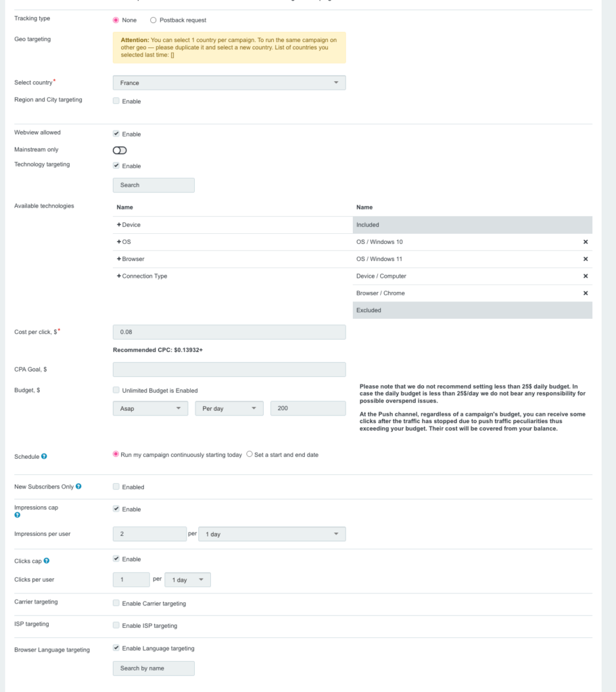Remove OS / Windows 11 from included list
The height and width of the screenshot is (692, 616).
point(585,259)
